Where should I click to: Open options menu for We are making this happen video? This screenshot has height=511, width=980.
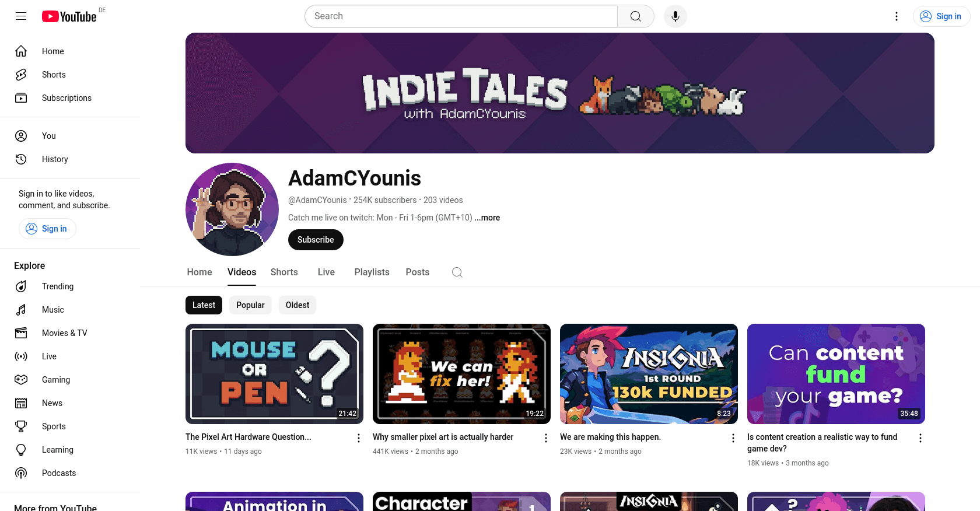(733, 438)
